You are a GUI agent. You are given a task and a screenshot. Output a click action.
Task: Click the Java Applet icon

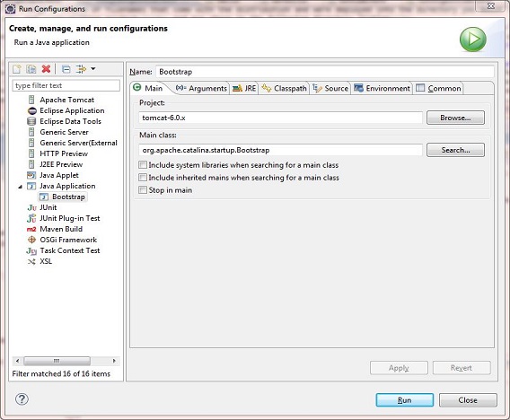31,175
